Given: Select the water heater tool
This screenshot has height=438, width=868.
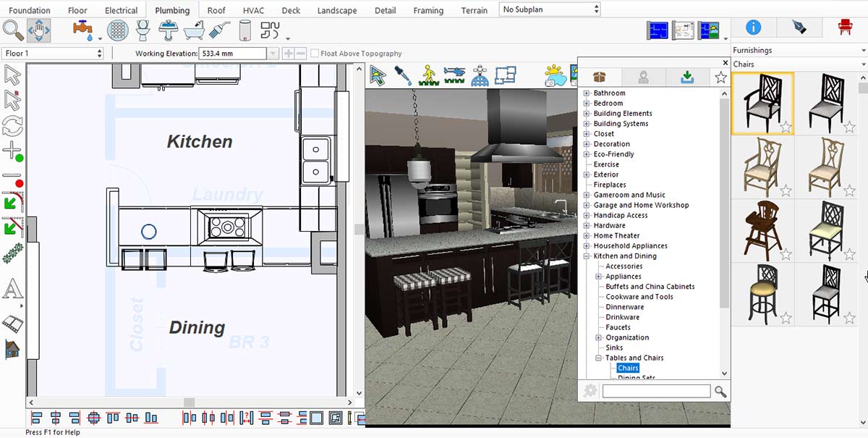Looking at the screenshot, I should click(244, 30).
